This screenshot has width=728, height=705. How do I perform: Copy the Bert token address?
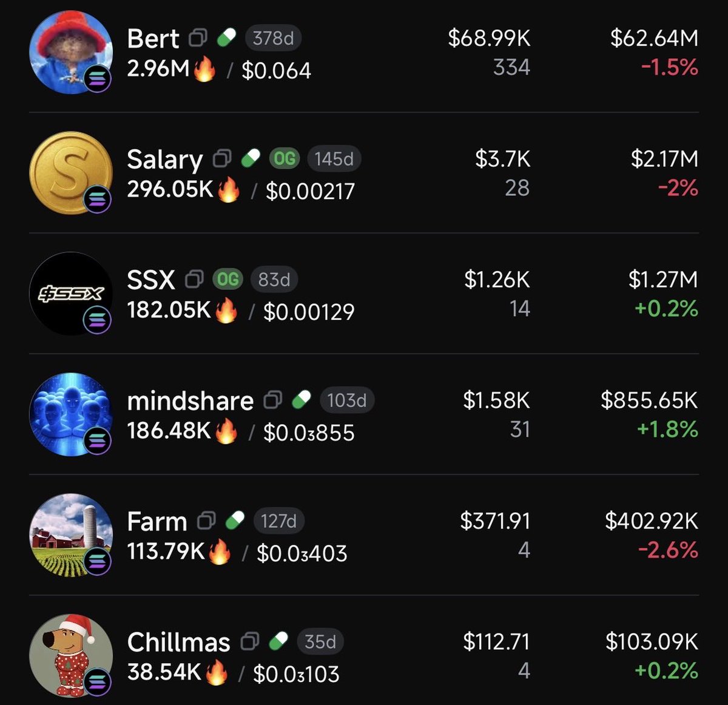click(x=198, y=38)
